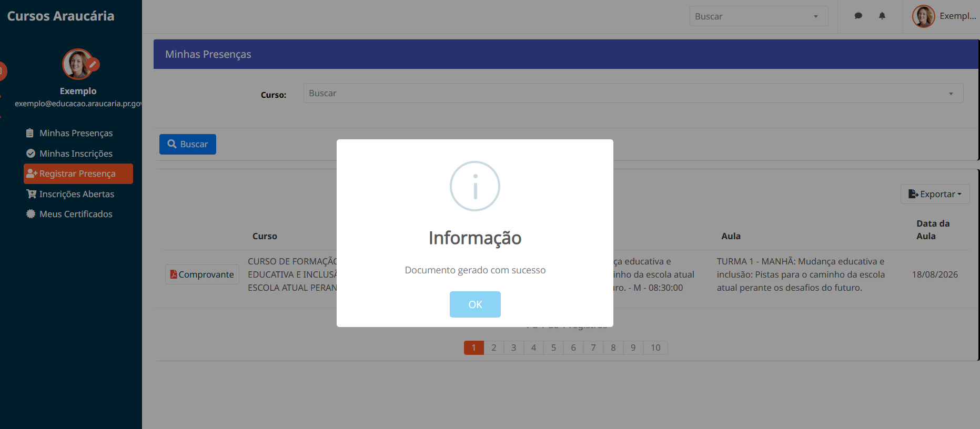
Task: Click the PDF icon on Comprovante
Action: pos(174,274)
